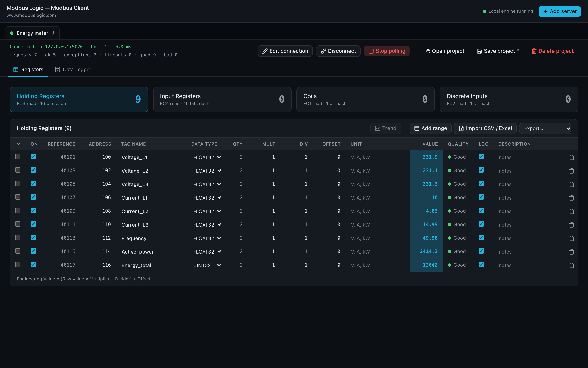Open the www.modbuslogic.com link
The height and width of the screenshot is (368, 588).
(31, 15)
